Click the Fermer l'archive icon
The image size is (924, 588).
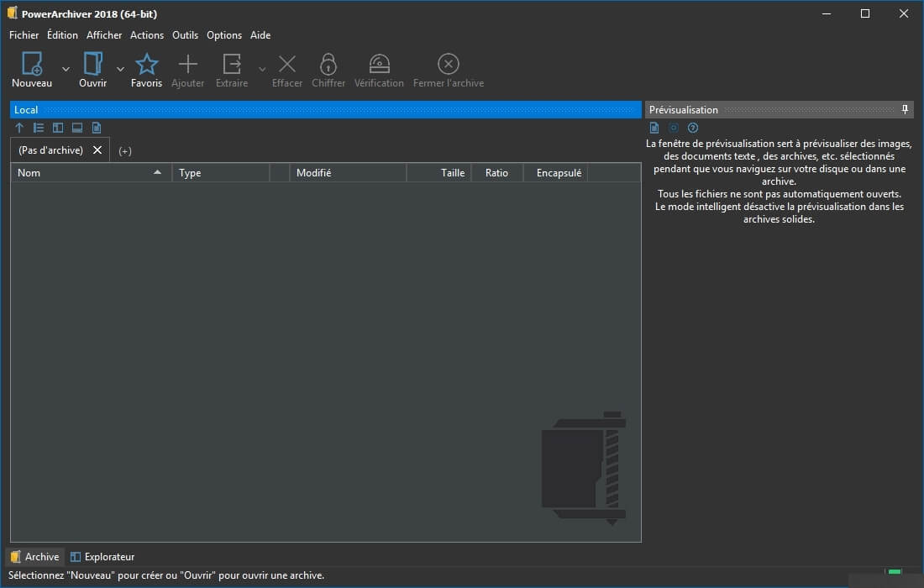tap(448, 63)
